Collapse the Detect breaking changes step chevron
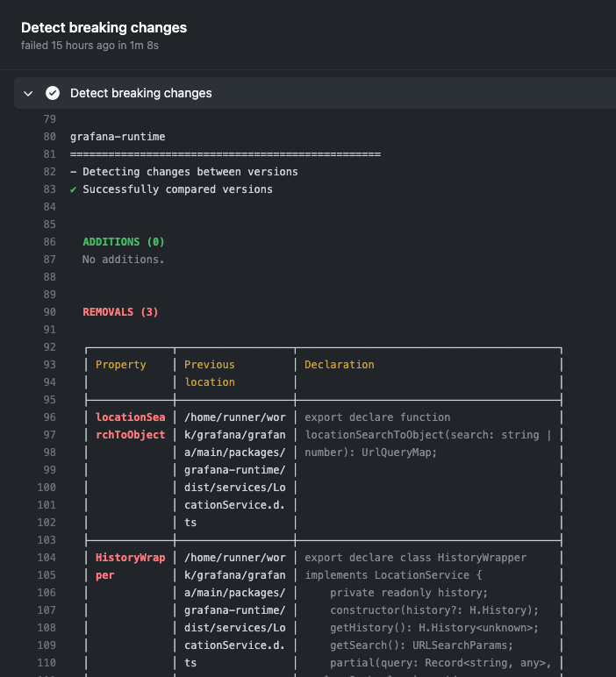616x677 pixels. pyautogui.click(x=28, y=93)
